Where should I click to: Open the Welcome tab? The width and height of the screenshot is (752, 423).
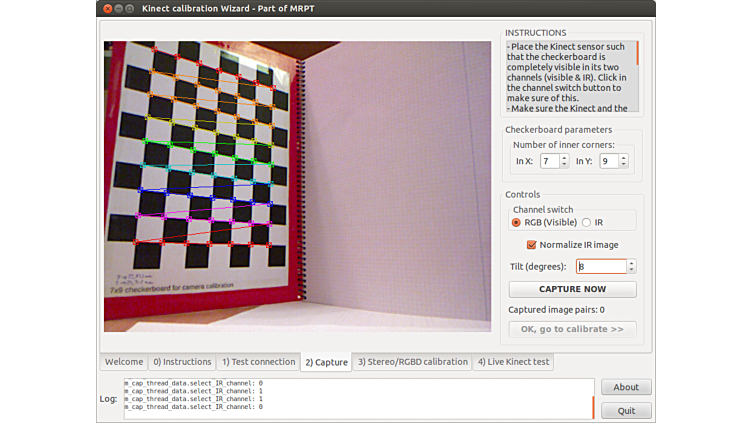[x=124, y=362]
